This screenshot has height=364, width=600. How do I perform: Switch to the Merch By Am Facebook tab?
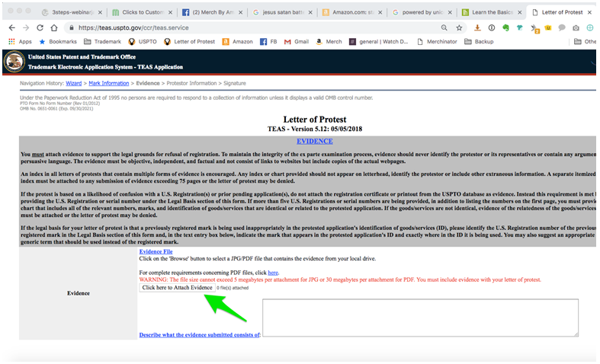coord(213,12)
